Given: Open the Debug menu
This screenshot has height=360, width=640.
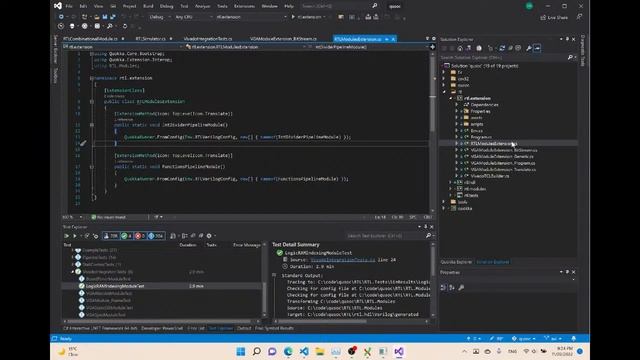Looking at the screenshot, I should point(167,6).
